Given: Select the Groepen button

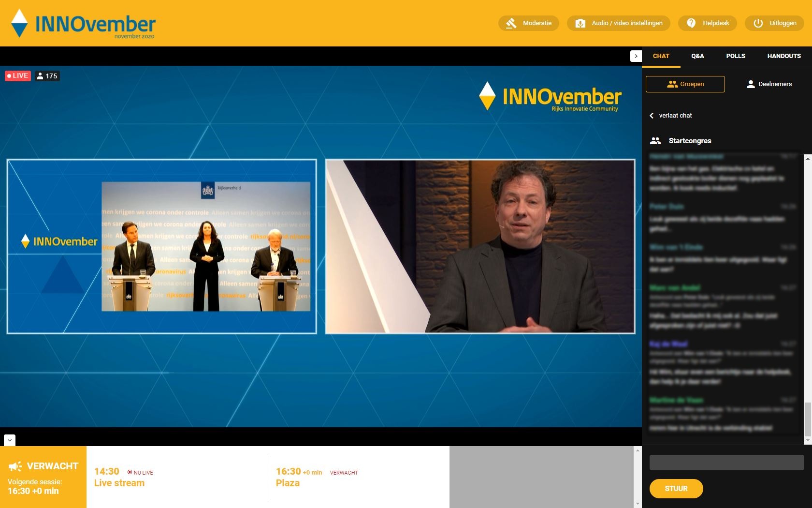Looking at the screenshot, I should click(685, 84).
